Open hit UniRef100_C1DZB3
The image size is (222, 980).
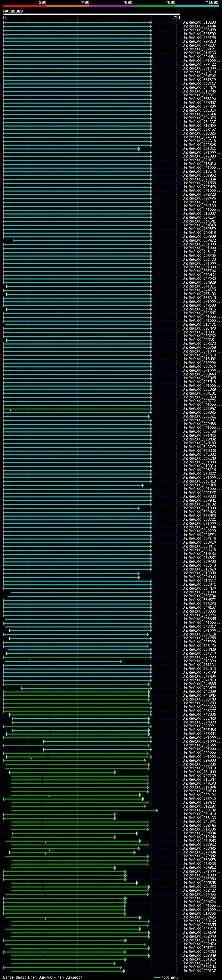click(199, 23)
